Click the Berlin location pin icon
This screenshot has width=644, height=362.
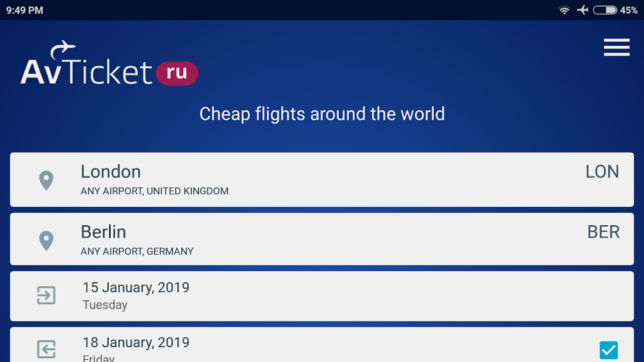46,240
